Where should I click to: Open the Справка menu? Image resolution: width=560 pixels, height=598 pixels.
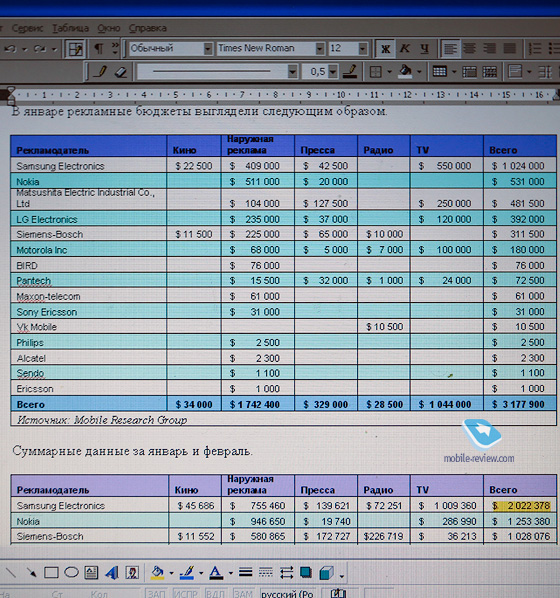148,28
